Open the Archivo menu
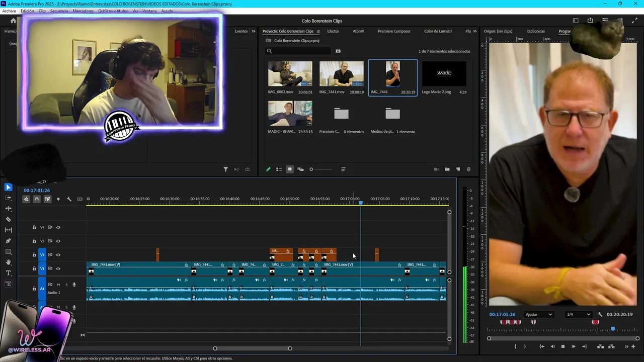 tap(9, 11)
